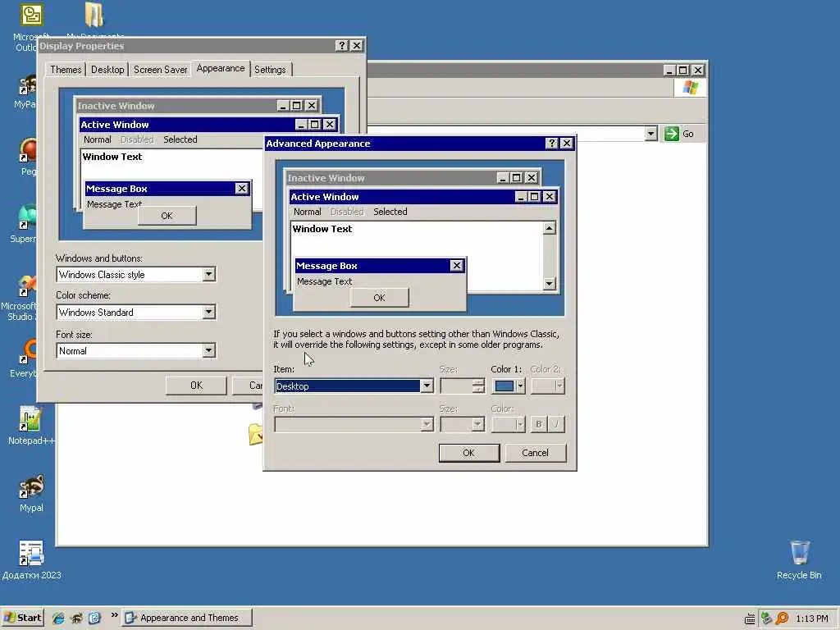
Task: Click Message Text in Advanced Appearance preview
Action: coord(325,281)
